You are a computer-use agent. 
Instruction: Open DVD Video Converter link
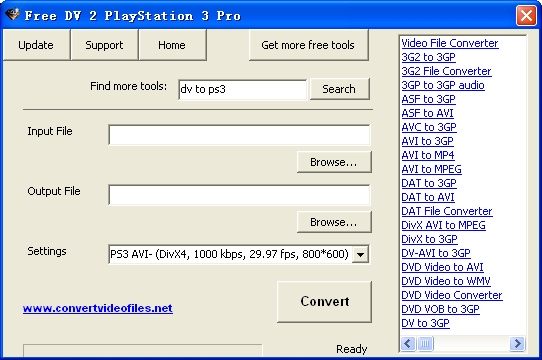452,295
